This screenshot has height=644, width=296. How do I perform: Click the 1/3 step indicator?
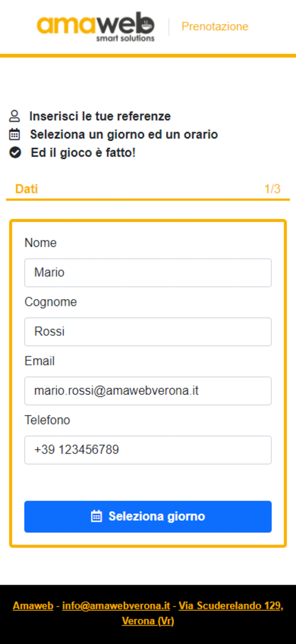tap(272, 189)
